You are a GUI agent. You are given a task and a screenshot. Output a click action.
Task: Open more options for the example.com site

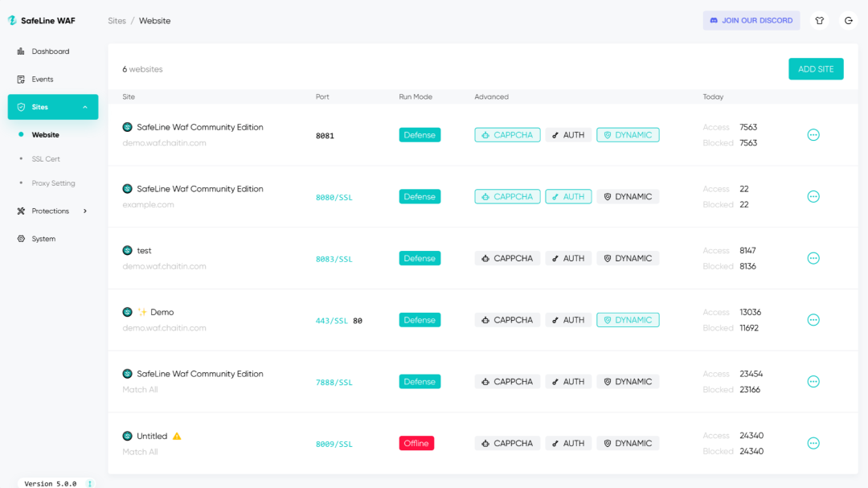pos(813,197)
